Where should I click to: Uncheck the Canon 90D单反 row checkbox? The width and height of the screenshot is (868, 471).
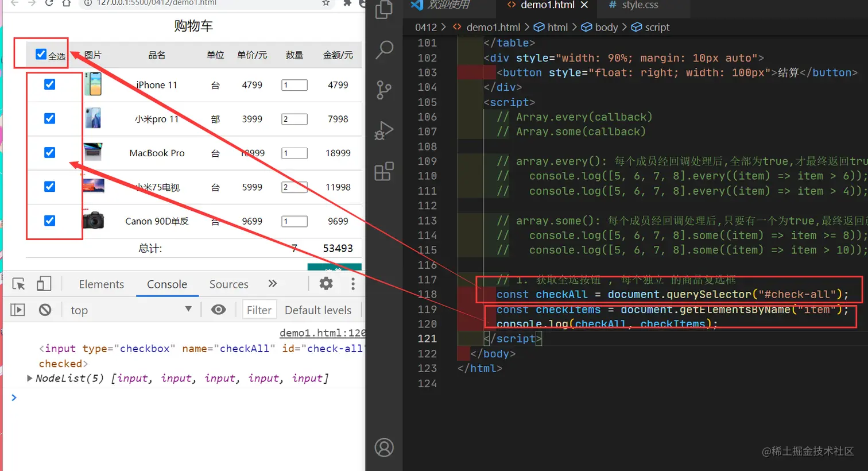pyautogui.click(x=50, y=221)
